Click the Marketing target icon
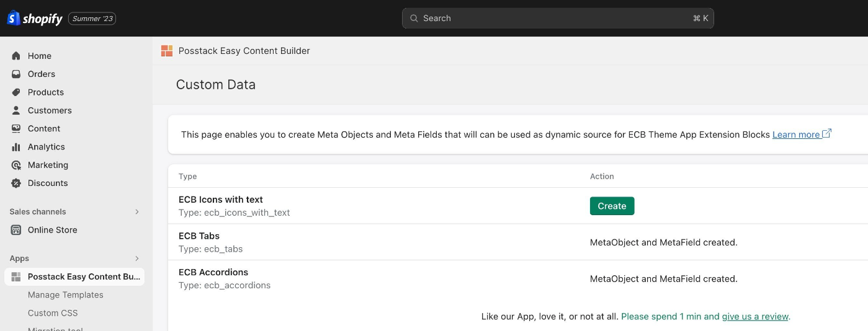The width and height of the screenshot is (868, 331). (16, 165)
